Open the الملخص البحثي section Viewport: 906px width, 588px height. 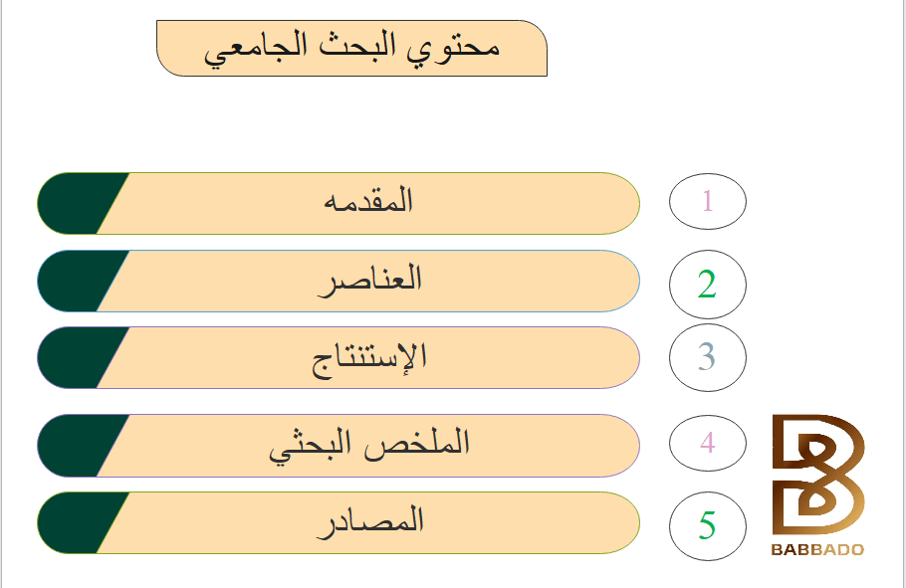tap(339, 446)
